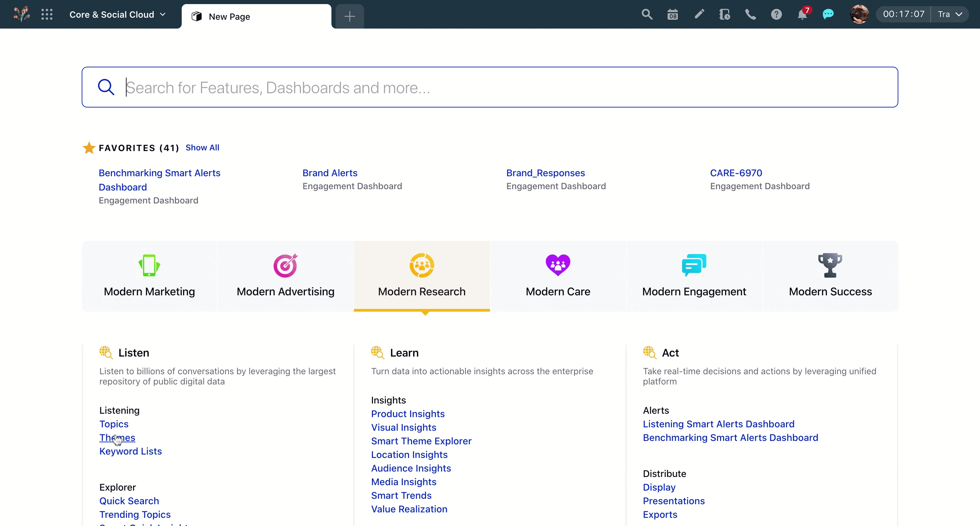980x526 pixels.
Task: Click the Modern Engagement chat icon
Action: coord(694,265)
